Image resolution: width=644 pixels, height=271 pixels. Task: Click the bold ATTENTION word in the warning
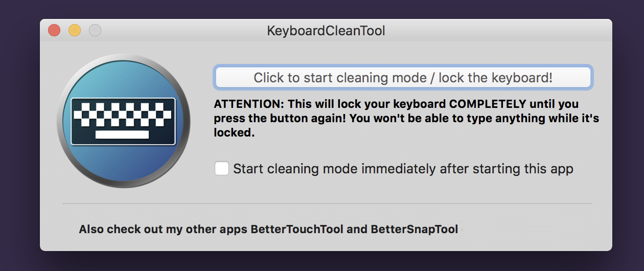(248, 104)
